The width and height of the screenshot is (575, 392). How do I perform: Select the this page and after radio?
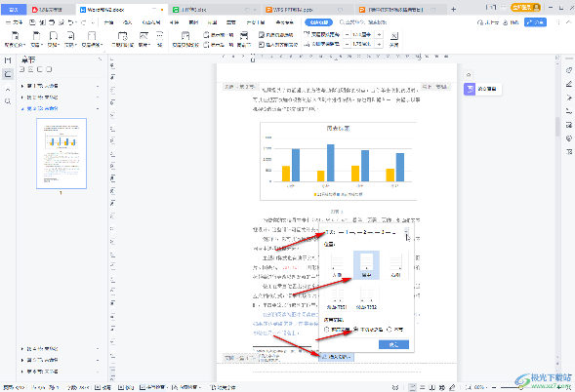pyautogui.click(x=355, y=330)
